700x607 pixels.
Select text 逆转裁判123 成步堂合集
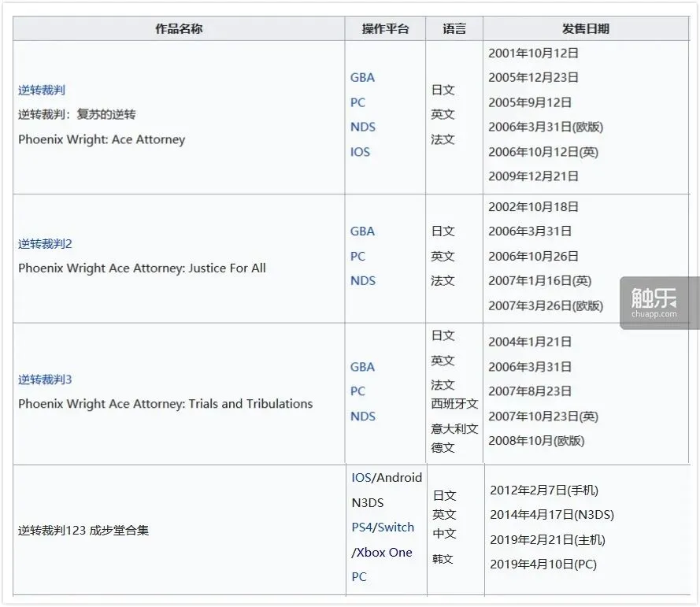[83, 530]
